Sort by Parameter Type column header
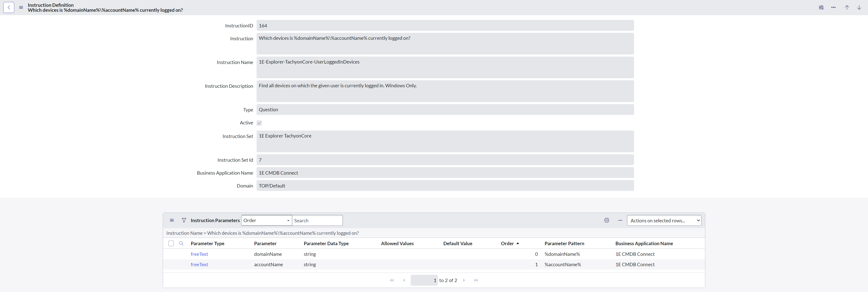Viewport: 868px width, 292px height. (x=208, y=243)
